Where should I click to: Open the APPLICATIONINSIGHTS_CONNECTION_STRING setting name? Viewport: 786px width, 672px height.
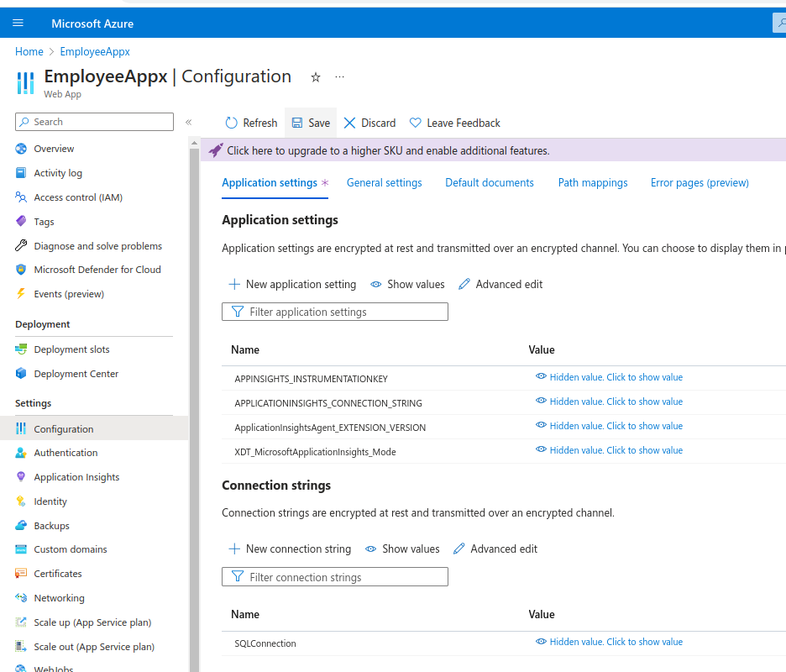coord(327,403)
